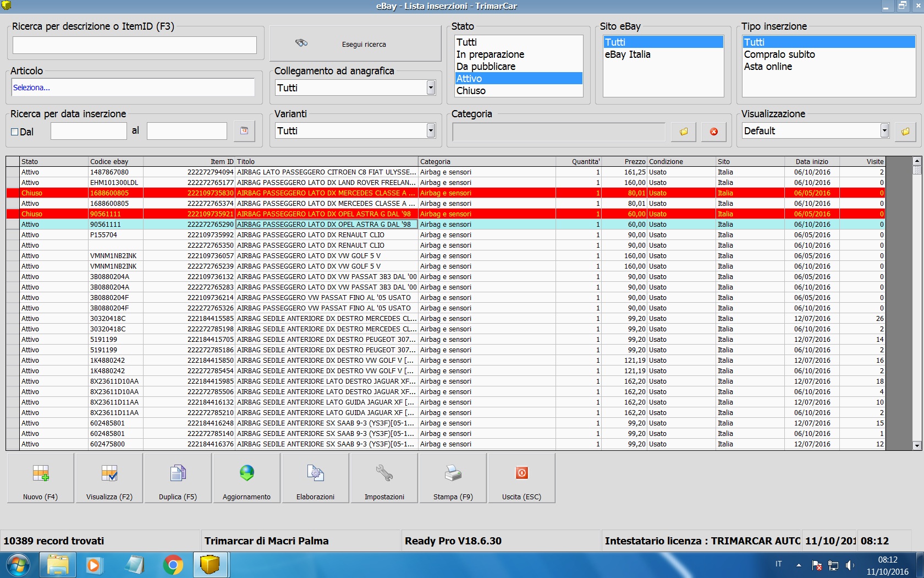Click the table scrollbar up arrow
Image resolution: width=924 pixels, height=578 pixels.
[x=917, y=161]
